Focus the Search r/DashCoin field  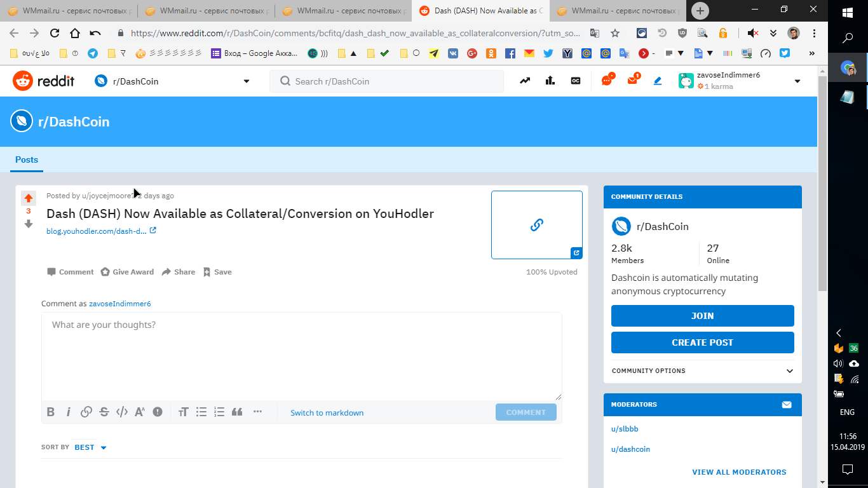pyautogui.click(x=387, y=81)
